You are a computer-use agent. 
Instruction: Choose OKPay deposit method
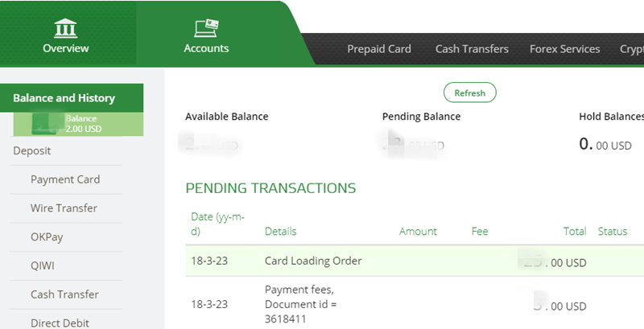[x=47, y=237]
